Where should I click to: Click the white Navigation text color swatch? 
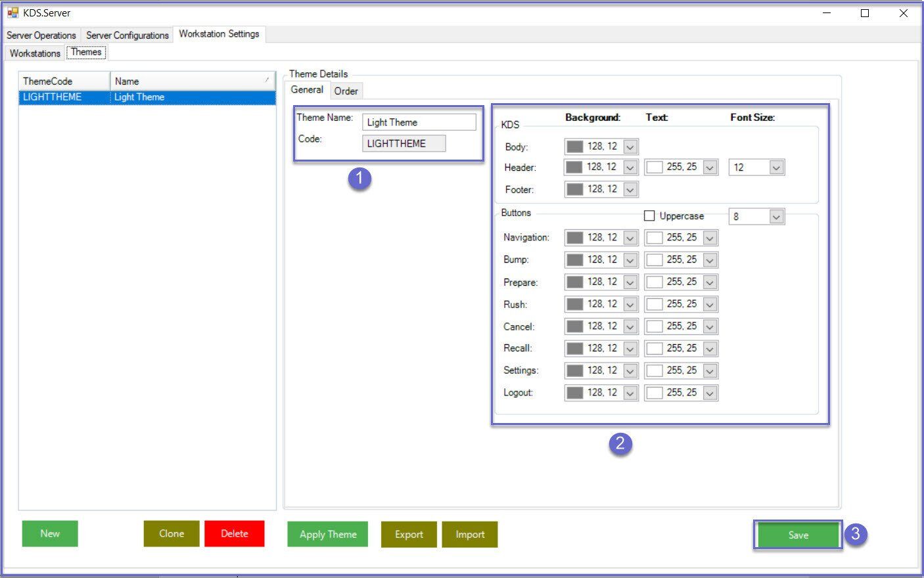coord(655,238)
